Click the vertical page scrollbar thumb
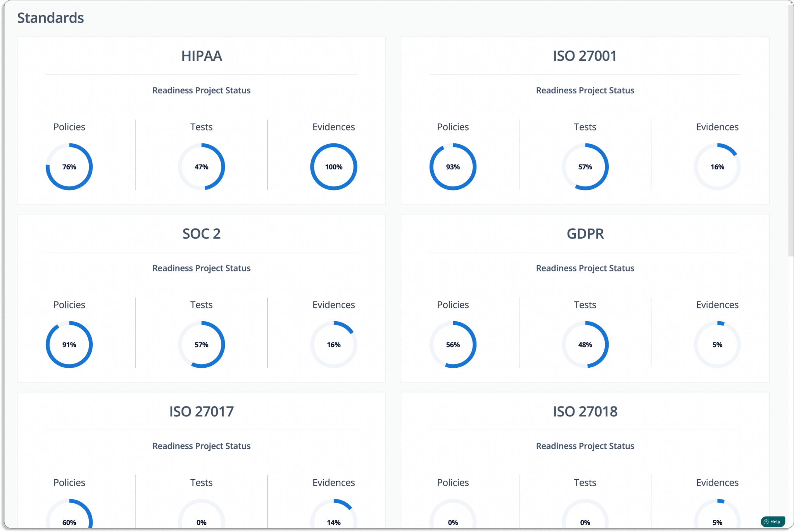This screenshot has height=532, width=794. click(791, 130)
